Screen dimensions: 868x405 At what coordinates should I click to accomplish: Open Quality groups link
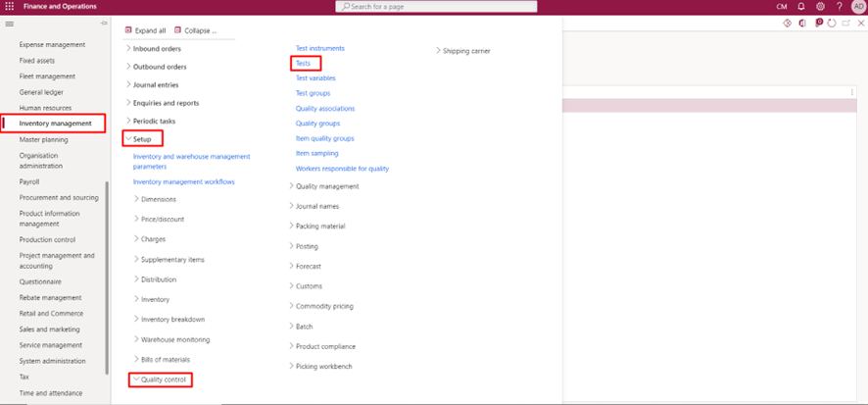pos(317,123)
